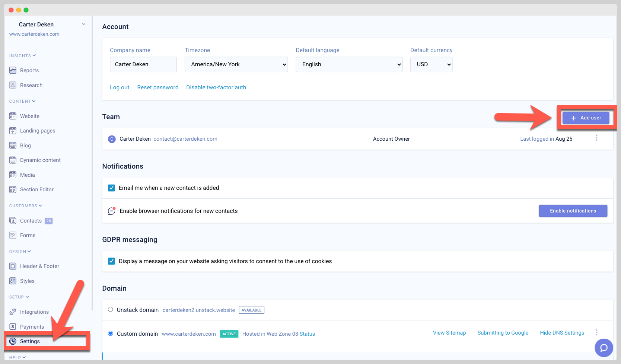Click the Add user button
This screenshot has height=364, width=621.
[586, 118]
